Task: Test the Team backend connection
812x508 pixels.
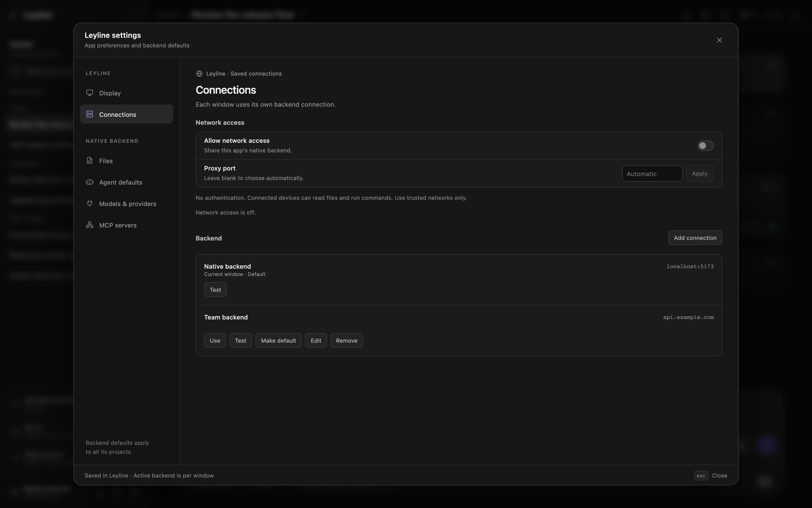Action: click(240, 340)
